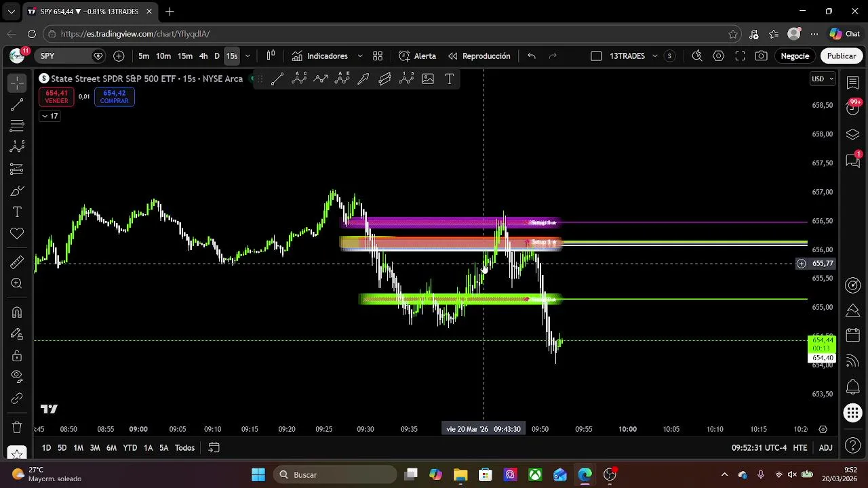Select the 15s timeframe
Screen dimensions: 868x488
pos(232,56)
